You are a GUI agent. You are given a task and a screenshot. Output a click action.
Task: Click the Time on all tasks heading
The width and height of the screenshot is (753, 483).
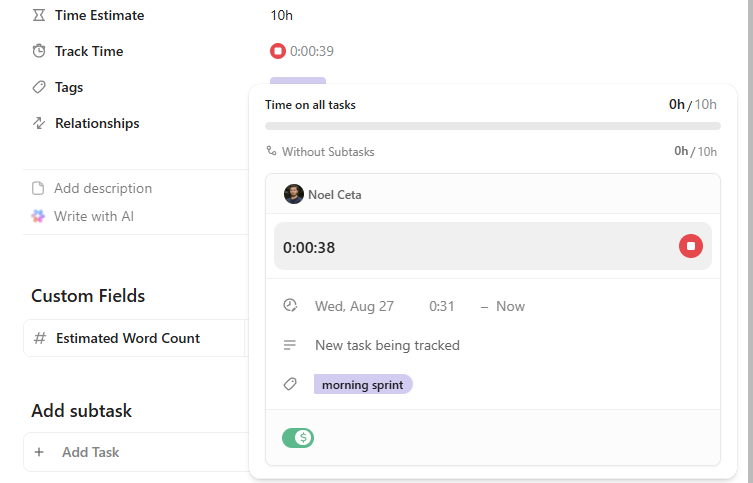pyautogui.click(x=310, y=105)
